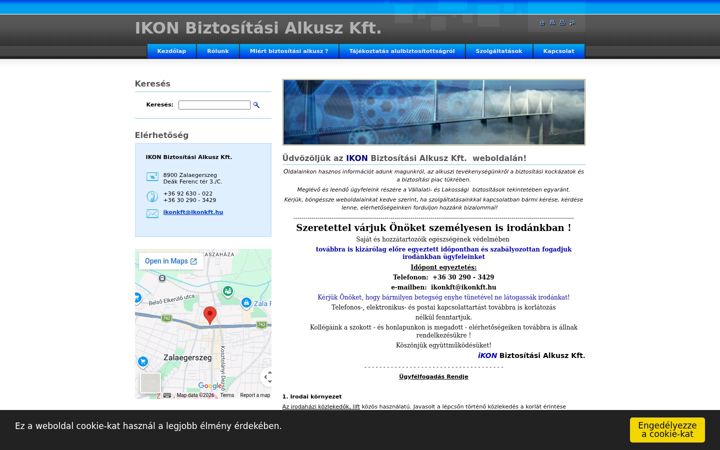The width and height of the screenshot is (720, 450).
Task: Click the IKON Biztosítási Alkusz Kft. site title
Action: (x=258, y=28)
